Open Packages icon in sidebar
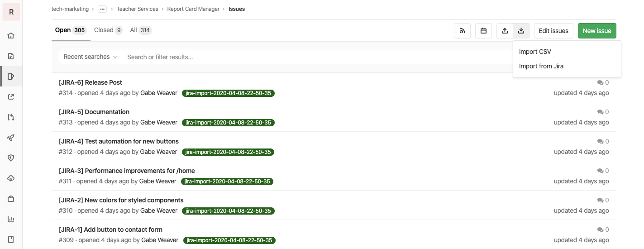The height and width of the screenshot is (249, 644). pos(11,199)
